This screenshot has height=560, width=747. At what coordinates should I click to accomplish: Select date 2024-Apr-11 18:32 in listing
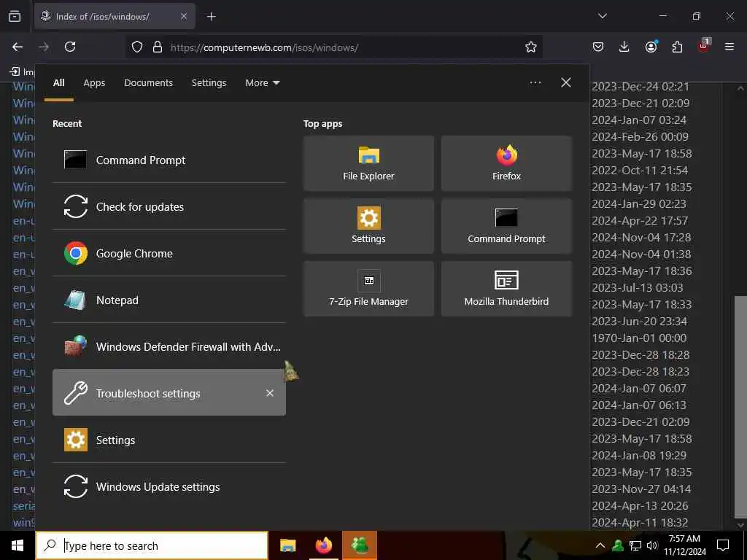click(640, 522)
